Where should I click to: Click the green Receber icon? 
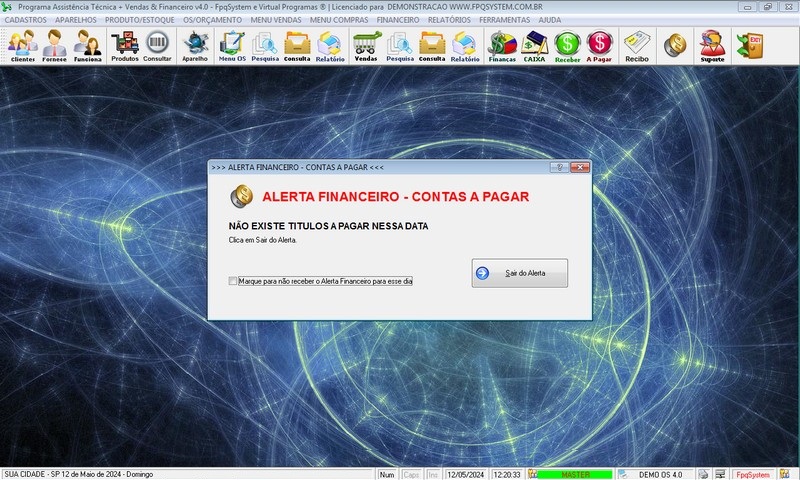[567, 45]
